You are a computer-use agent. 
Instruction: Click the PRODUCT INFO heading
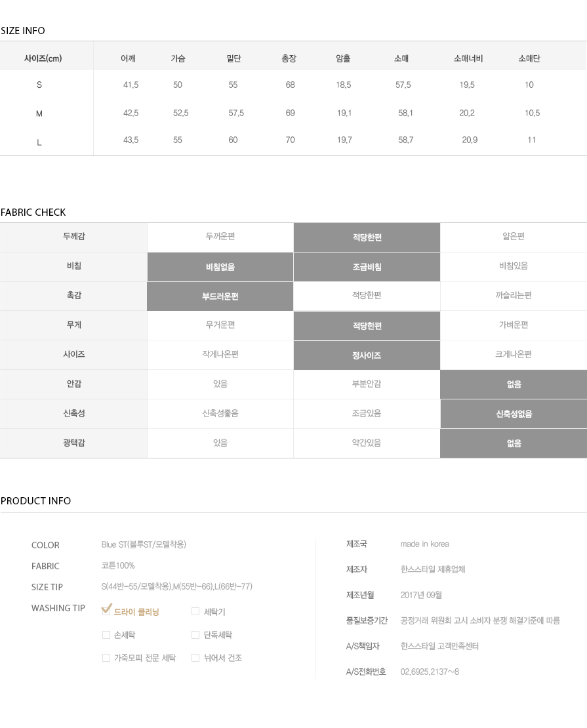coord(36,501)
